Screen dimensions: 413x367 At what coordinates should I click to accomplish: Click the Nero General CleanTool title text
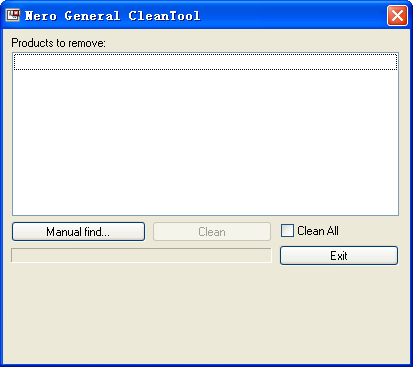(x=113, y=16)
